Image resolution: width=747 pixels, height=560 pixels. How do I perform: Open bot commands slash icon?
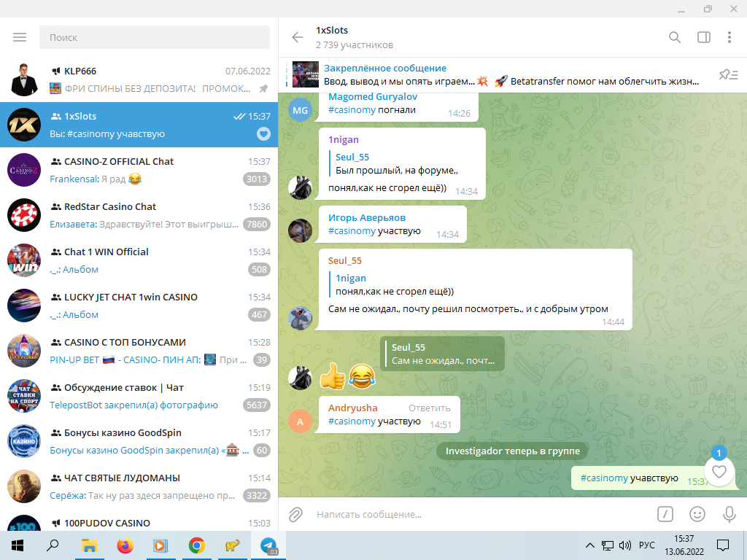click(665, 514)
